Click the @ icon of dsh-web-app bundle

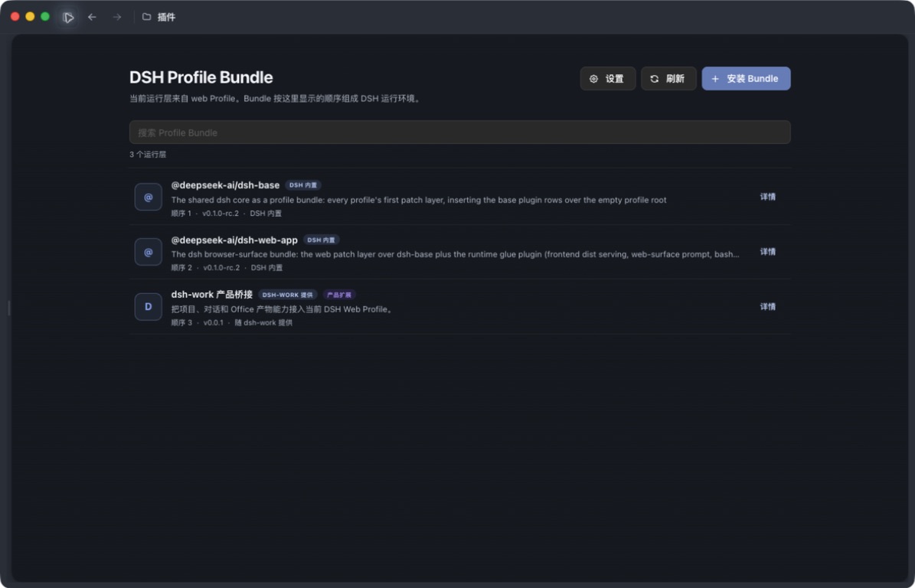[x=149, y=252]
